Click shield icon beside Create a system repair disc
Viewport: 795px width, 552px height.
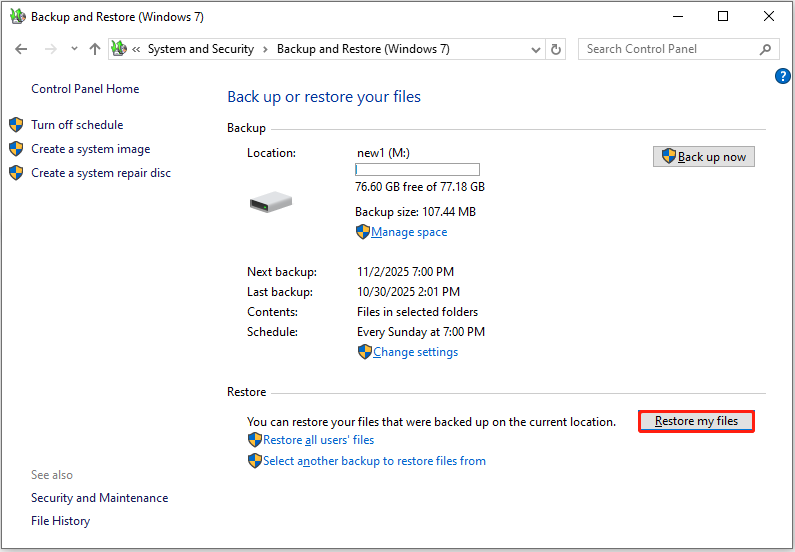[16, 173]
